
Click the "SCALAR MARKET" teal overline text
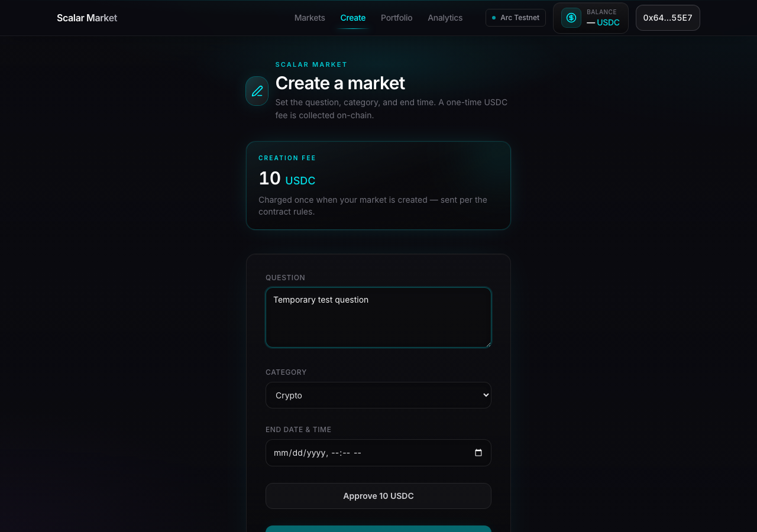click(x=311, y=64)
